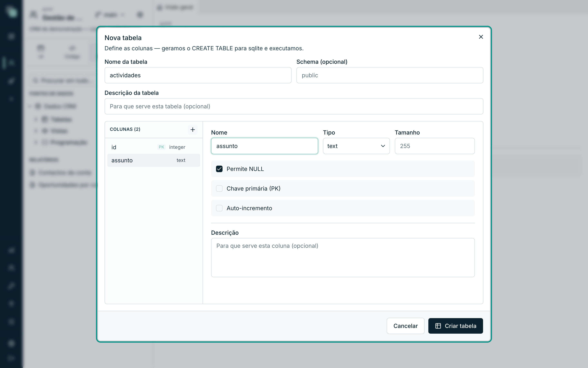588x368 pixels.
Task: Click the column Descrição textarea
Action: coord(343,258)
